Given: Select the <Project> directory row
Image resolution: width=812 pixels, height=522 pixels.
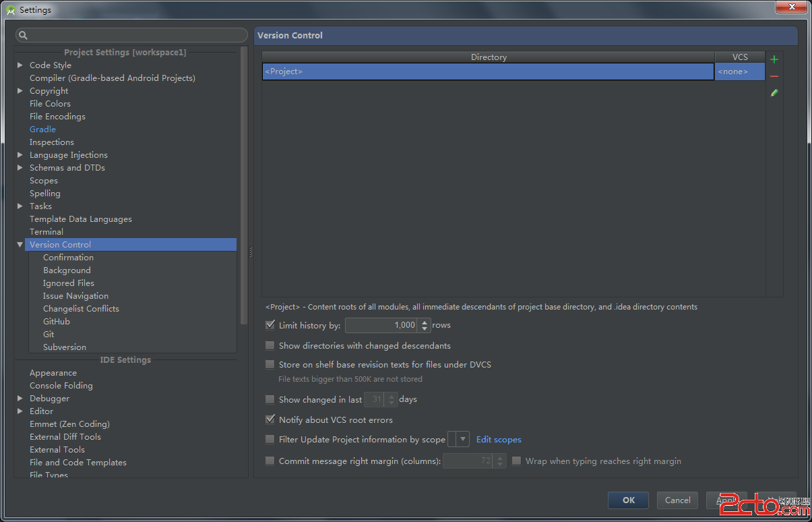Looking at the screenshot, I should coord(488,71).
